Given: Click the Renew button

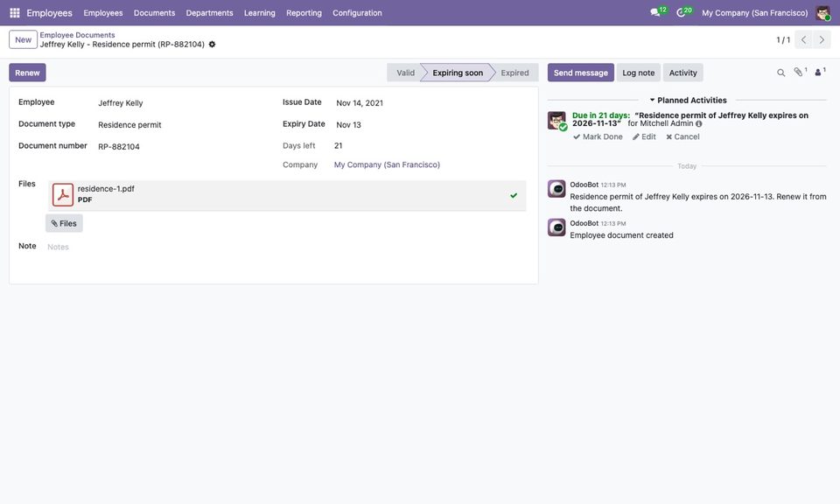Looking at the screenshot, I should 27,73.
